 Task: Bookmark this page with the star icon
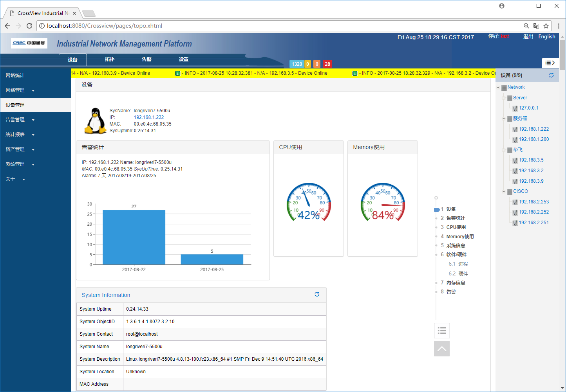(546, 26)
